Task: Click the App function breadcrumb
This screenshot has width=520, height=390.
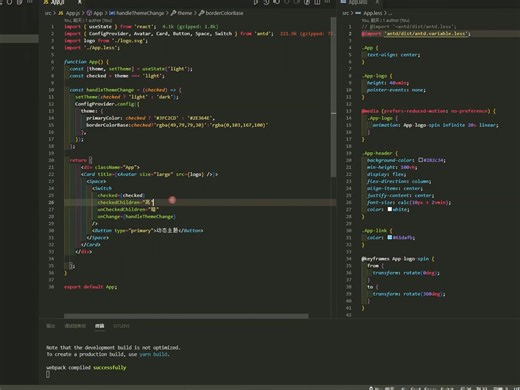Action: [x=95, y=13]
